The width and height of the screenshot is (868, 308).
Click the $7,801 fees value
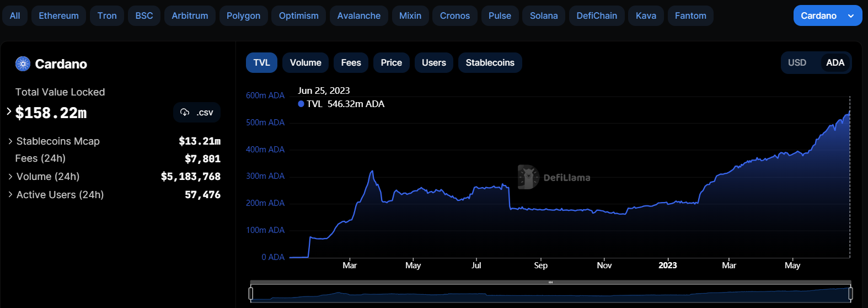(202, 159)
